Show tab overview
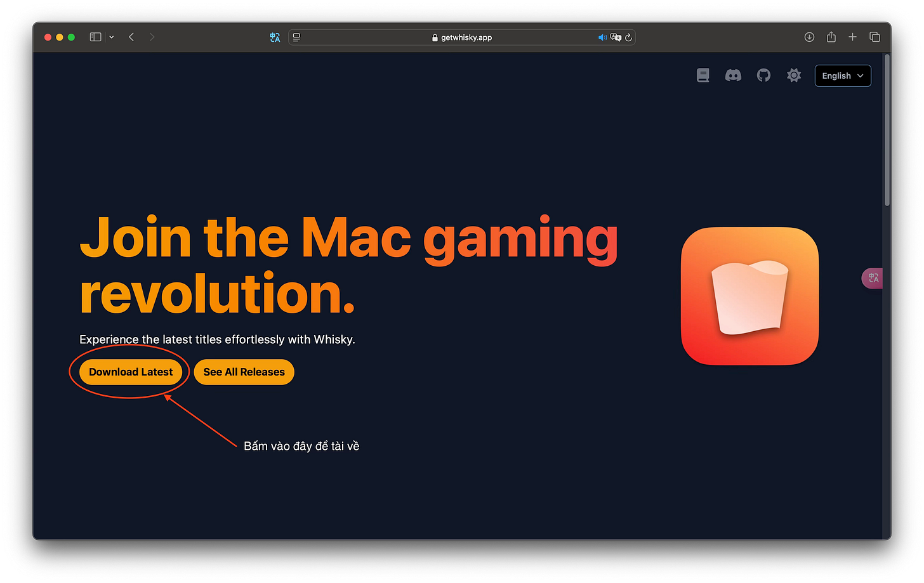This screenshot has height=583, width=924. [x=874, y=37]
